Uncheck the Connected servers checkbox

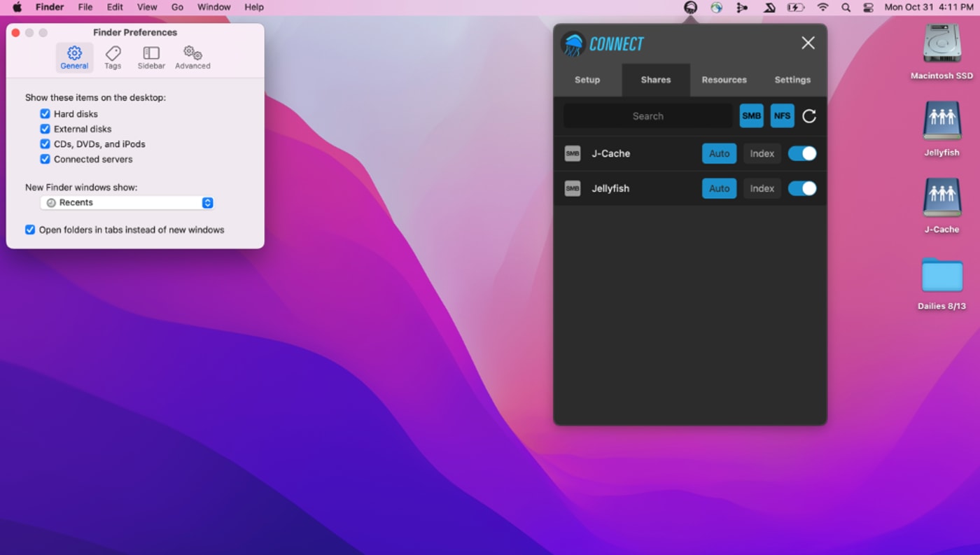point(45,160)
